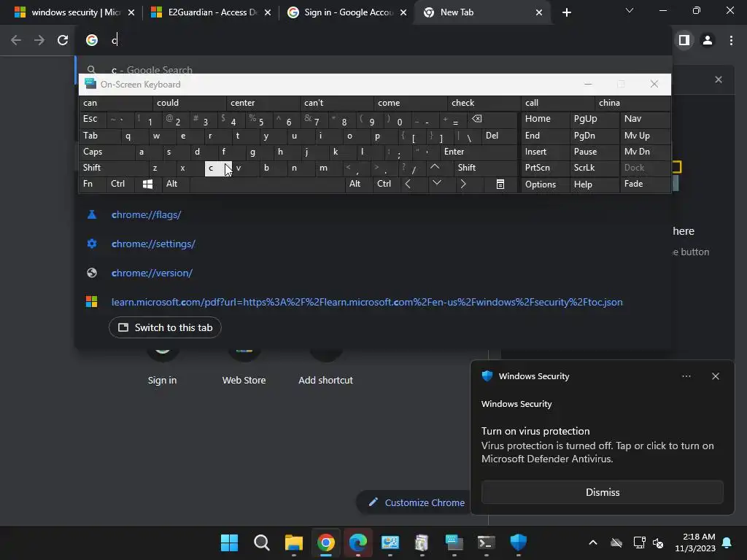Image resolution: width=747 pixels, height=560 pixels.
Task: Toggle the left Shift key
Action: [113, 168]
